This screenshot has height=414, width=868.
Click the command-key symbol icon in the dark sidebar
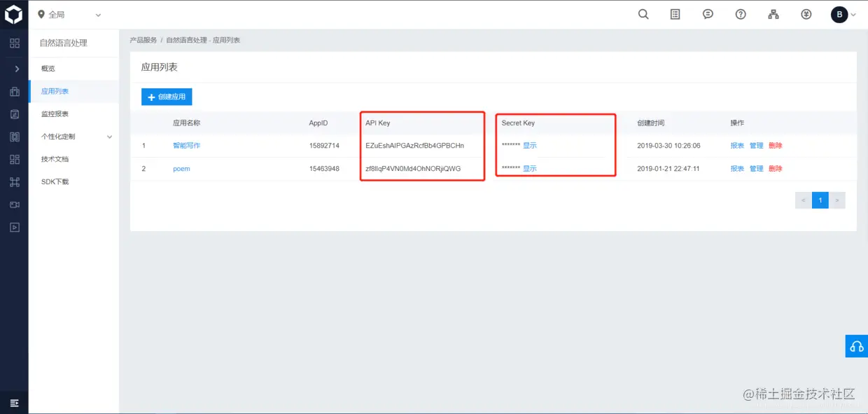coord(14,182)
